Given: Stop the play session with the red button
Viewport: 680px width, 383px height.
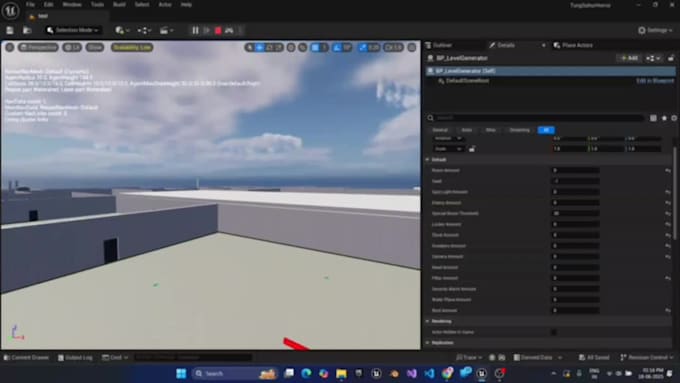Looking at the screenshot, I should [218, 30].
